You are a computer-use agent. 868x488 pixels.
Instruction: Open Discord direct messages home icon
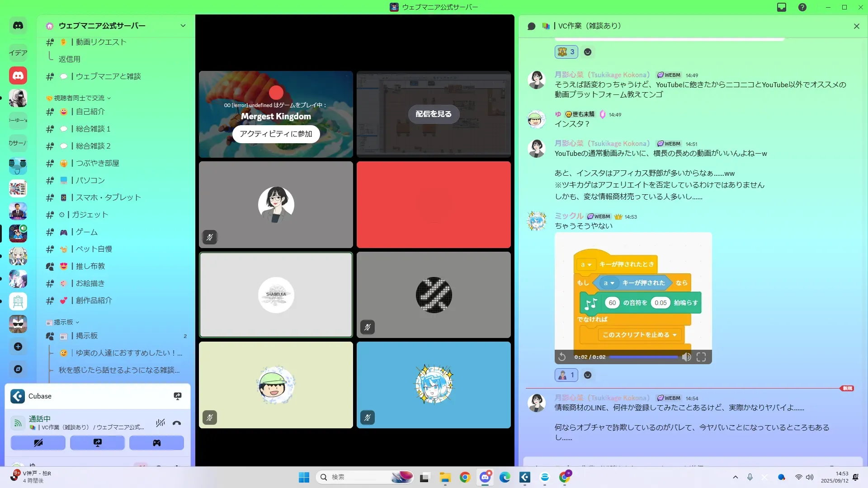[18, 26]
